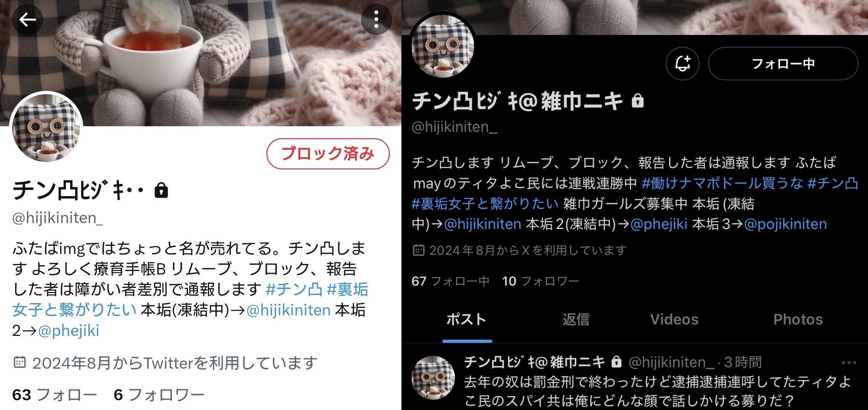868x410 pixels.
Task: Tap the back arrow on left profile
Action: [27, 20]
